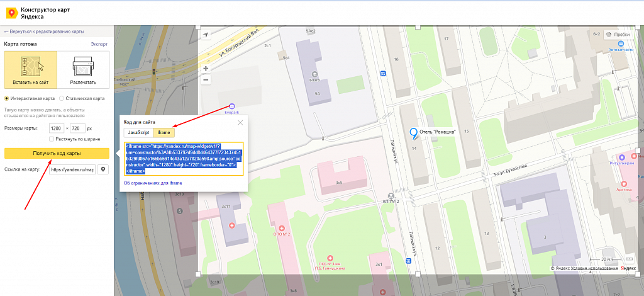Screen dimensions: 644x296
Task: Click building number 13 on the map
Action: point(487,234)
